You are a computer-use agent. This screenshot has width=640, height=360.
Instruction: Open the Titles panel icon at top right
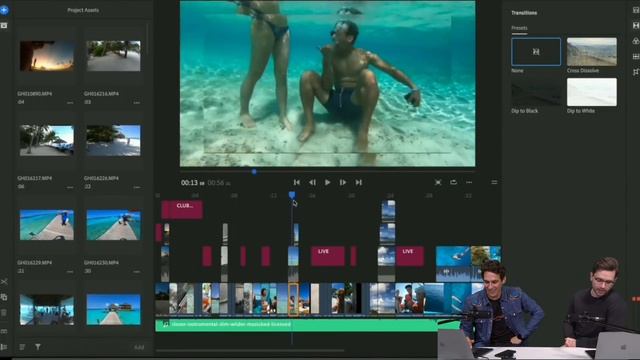click(636, 10)
